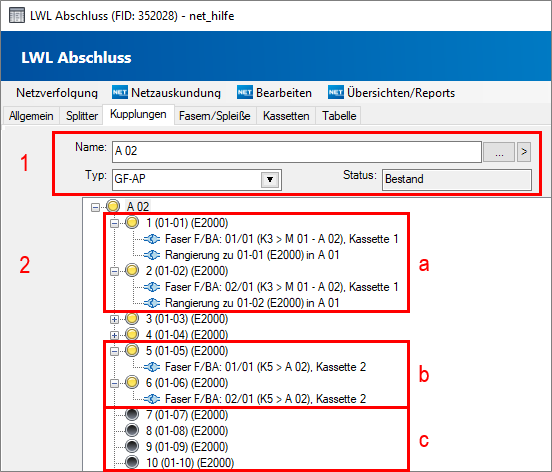Open the Kassetten tab
This screenshot has width=552, height=472.
coord(286,116)
